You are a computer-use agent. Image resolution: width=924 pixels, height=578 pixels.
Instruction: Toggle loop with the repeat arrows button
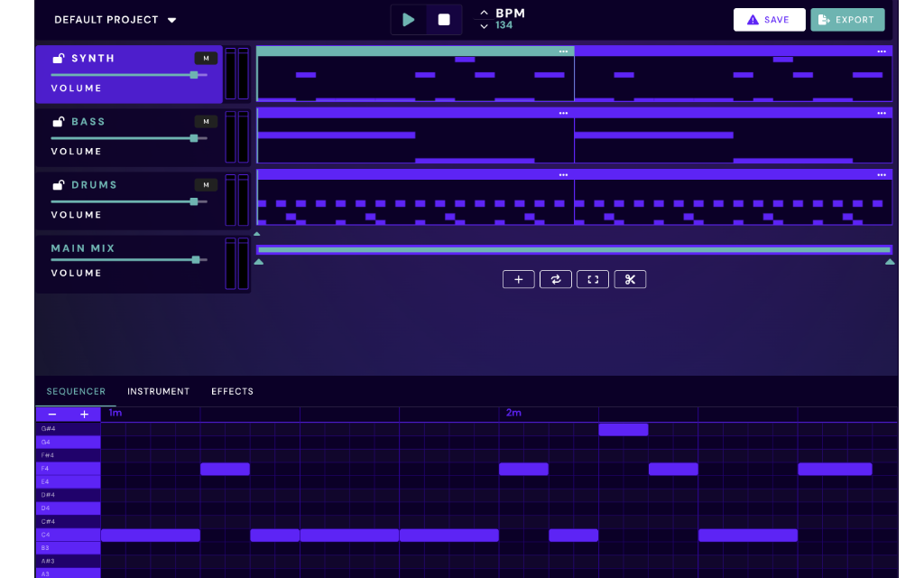[x=556, y=280]
